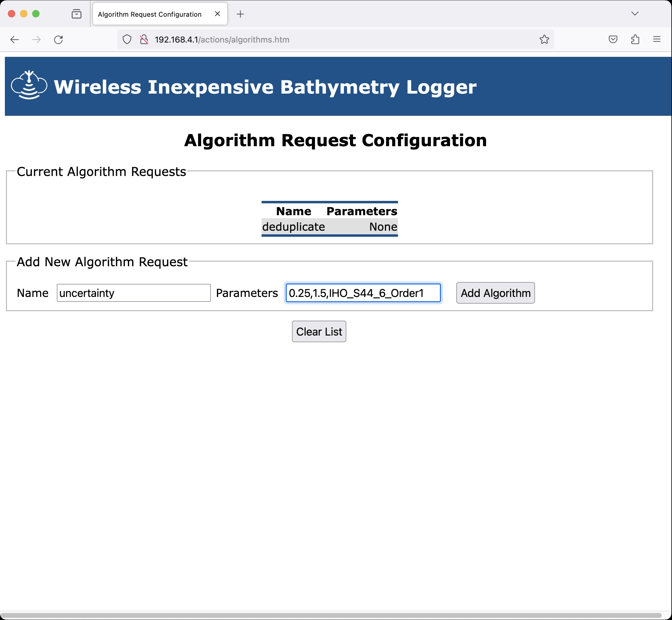Image resolution: width=672 pixels, height=620 pixels.
Task: Click the Name column header
Action: pos(293,211)
